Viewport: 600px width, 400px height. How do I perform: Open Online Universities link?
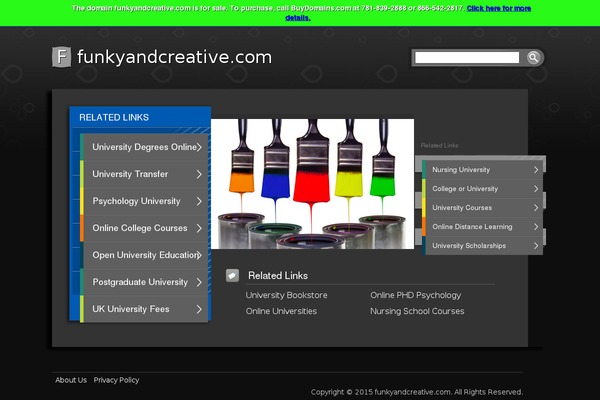pos(281,311)
